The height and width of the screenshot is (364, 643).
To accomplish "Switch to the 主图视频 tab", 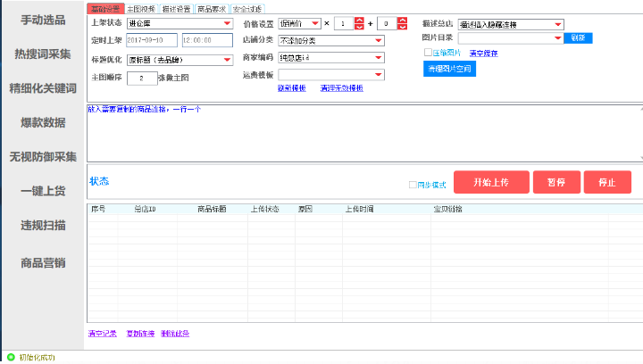I will 140,8.
